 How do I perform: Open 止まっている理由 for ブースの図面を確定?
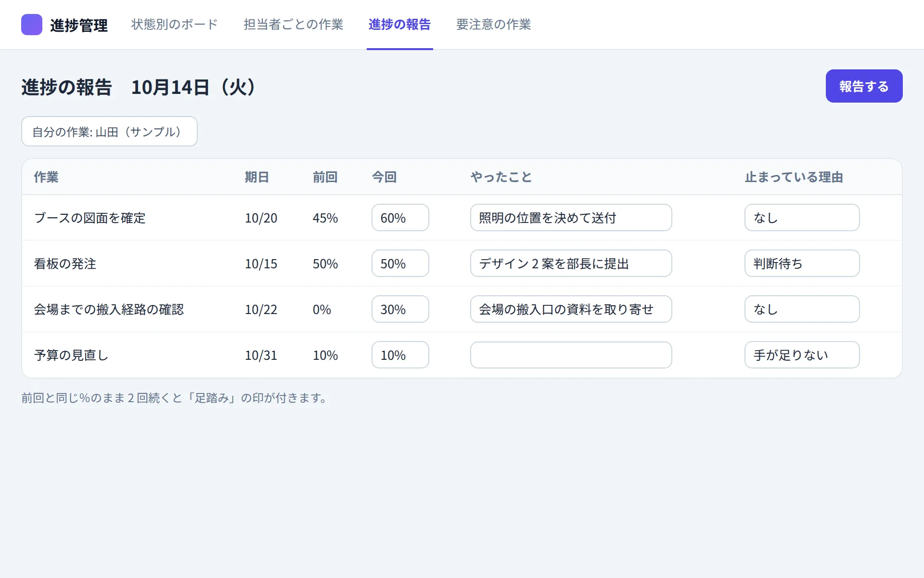point(802,218)
